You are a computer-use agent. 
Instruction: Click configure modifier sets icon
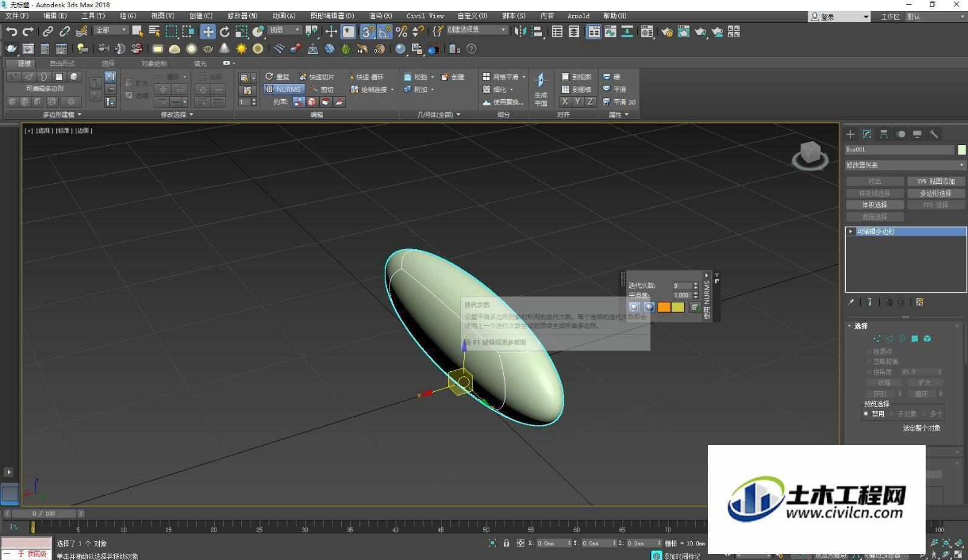(920, 302)
